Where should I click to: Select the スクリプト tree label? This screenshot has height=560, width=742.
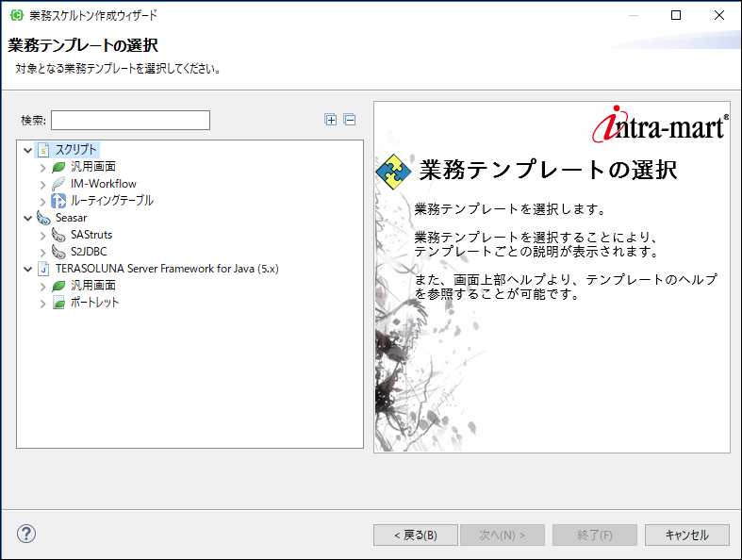pos(76,150)
